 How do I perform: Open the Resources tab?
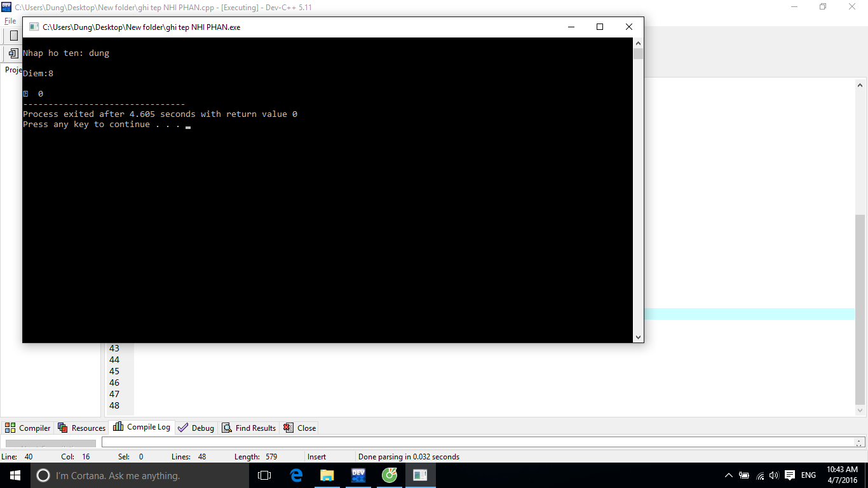(81, 428)
